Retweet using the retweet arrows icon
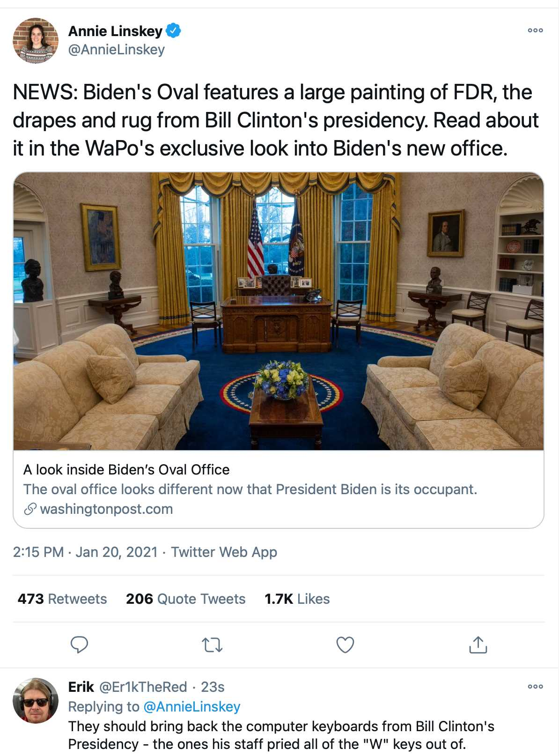The height and width of the screenshot is (756, 559). click(x=212, y=645)
